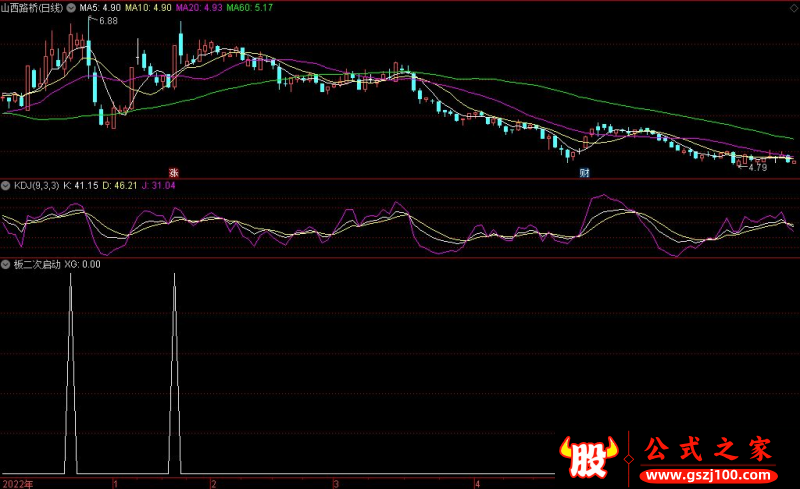Expand dropdown arrow next to 山西路桥(日线)
The image size is (800, 489).
tap(71, 7)
